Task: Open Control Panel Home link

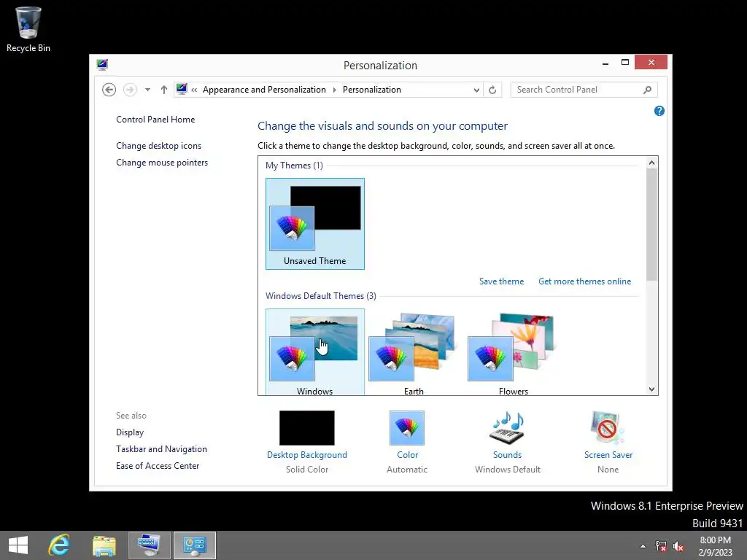Action: tap(155, 120)
